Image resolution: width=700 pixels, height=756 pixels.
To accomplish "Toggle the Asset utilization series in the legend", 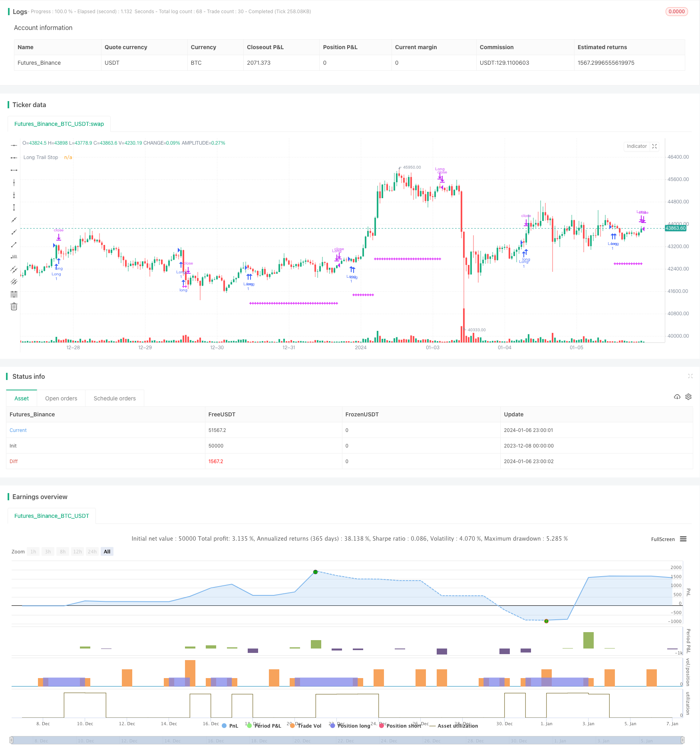I will pos(453,726).
